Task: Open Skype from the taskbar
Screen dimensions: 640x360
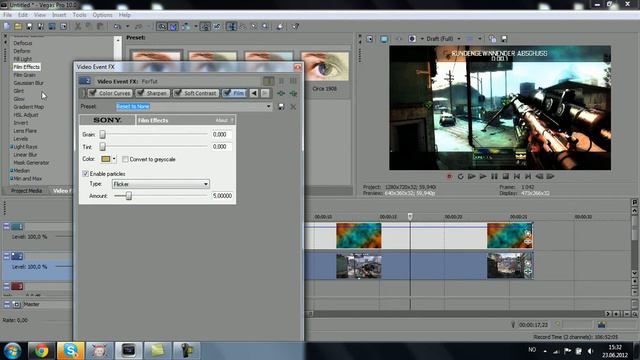Action: (x=71, y=351)
